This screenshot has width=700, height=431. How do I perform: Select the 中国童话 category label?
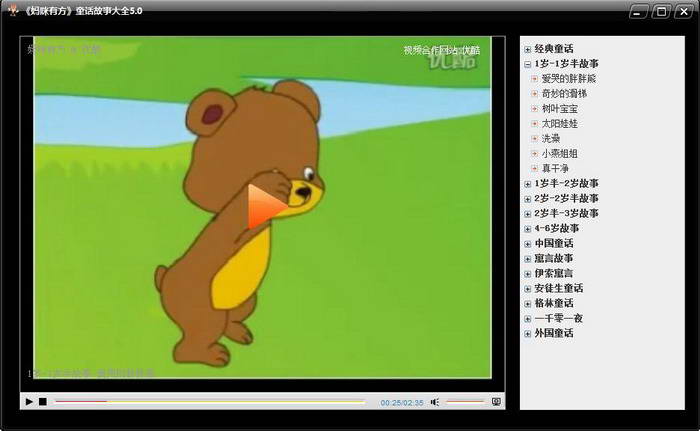tap(554, 243)
